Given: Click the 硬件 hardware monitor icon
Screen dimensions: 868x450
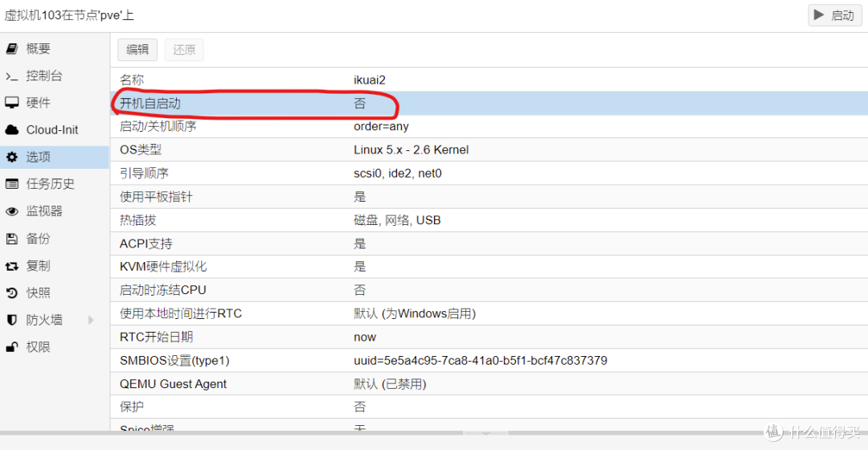Looking at the screenshot, I should click(11, 103).
